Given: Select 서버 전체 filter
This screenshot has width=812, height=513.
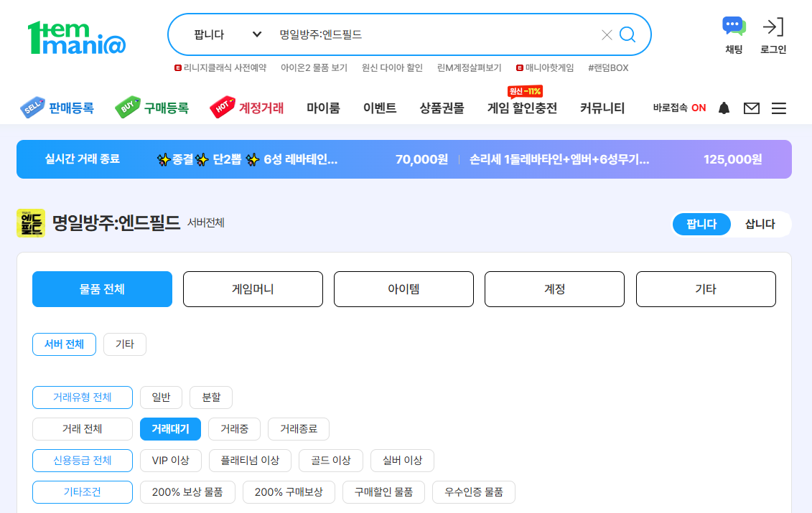Looking at the screenshot, I should click(x=64, y=344).
